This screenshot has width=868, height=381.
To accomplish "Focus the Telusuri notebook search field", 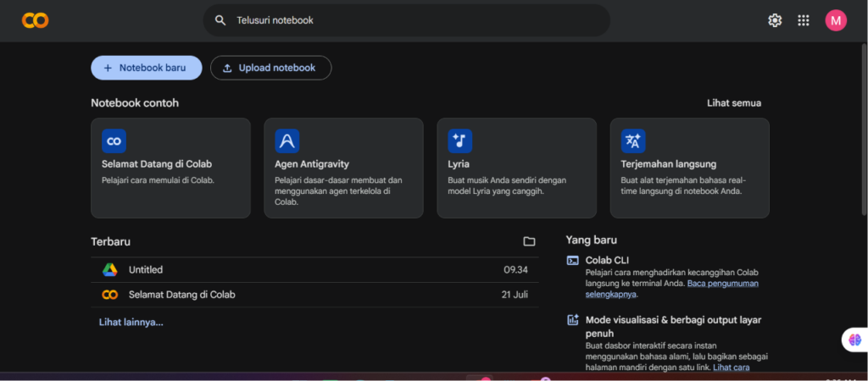I will coord(407,20).
